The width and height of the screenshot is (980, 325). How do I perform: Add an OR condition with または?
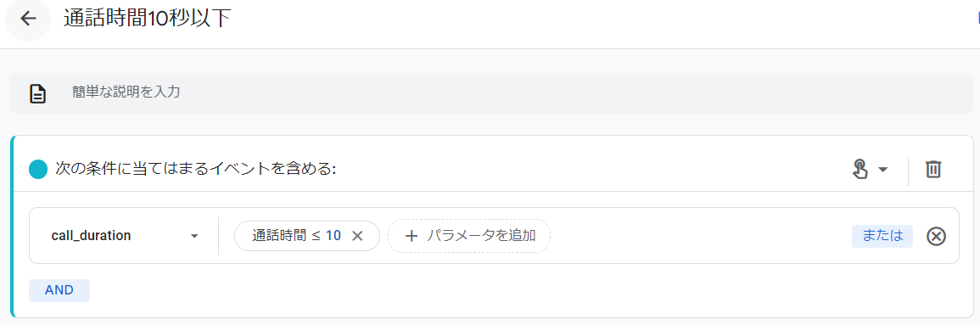point(882,236)
